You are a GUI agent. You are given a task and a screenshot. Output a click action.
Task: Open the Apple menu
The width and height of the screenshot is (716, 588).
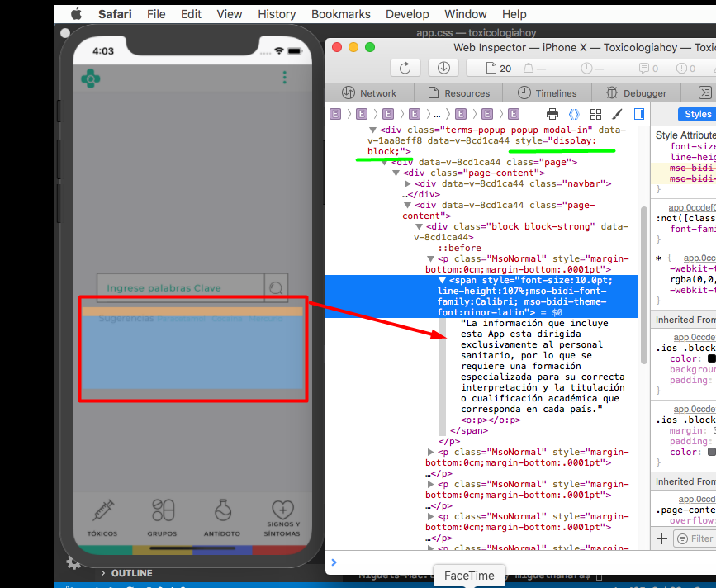coord(76,14)
